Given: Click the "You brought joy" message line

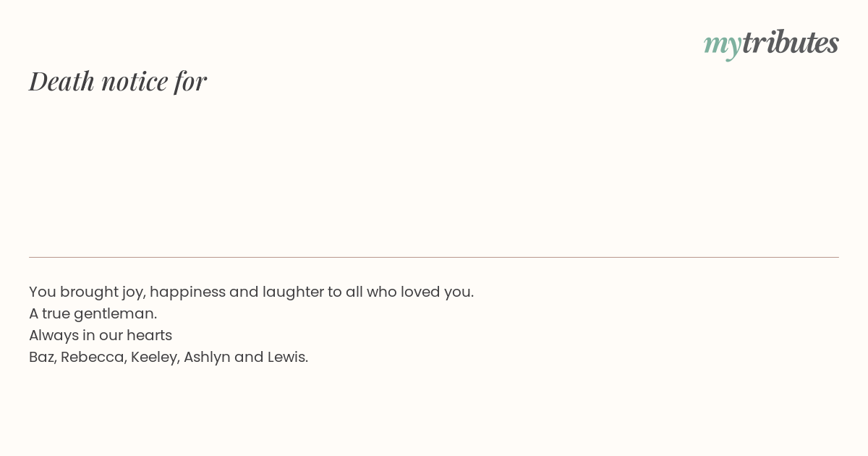Looking at the screenshot, I should coord(251,292).
